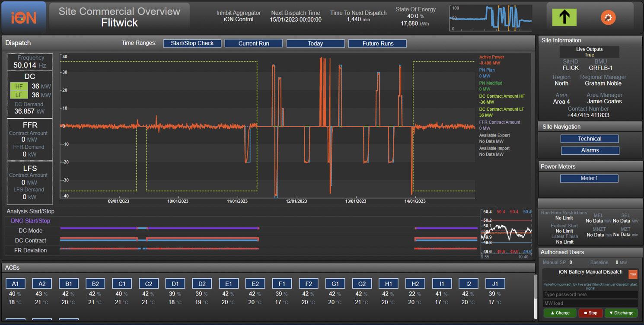Switch time range to Today
This screenshot has height=325, width=644.
tap(316, 44)
